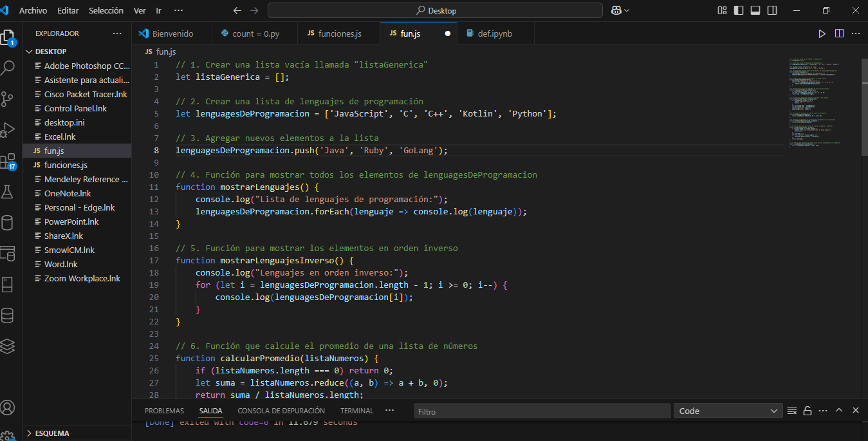This screenshot has width=868, height=441.
Task: Select fun.js in the Explorer tree
Action: 77,151
